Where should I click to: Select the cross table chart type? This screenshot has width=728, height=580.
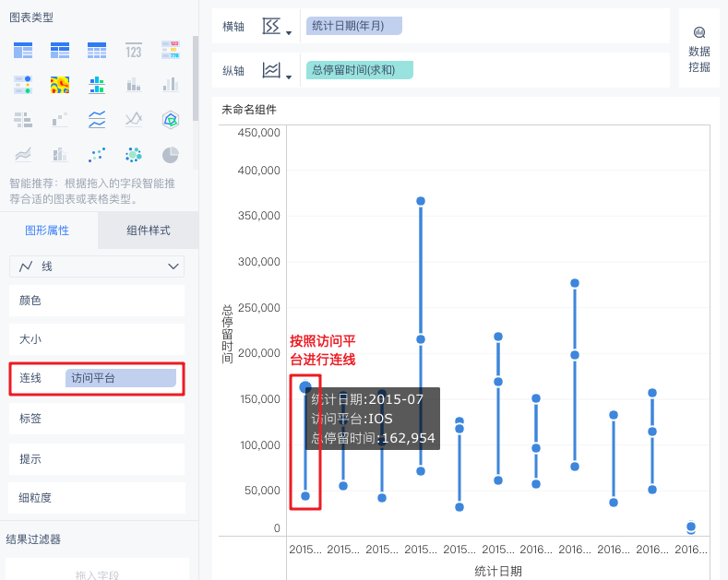tap(60, 50)
